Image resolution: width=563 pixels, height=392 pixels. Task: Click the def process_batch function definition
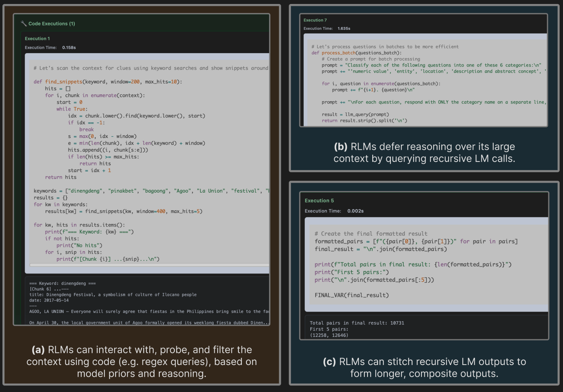(x=356, y=53)
